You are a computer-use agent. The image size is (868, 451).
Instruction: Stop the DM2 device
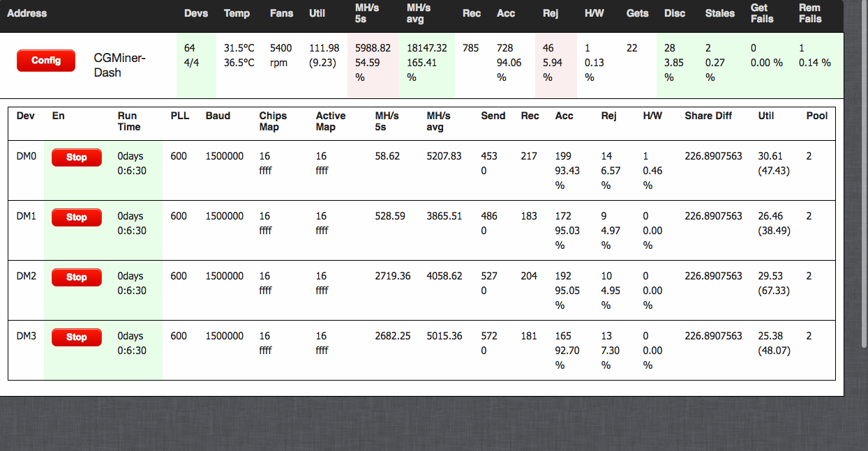[x=77, y=277]
